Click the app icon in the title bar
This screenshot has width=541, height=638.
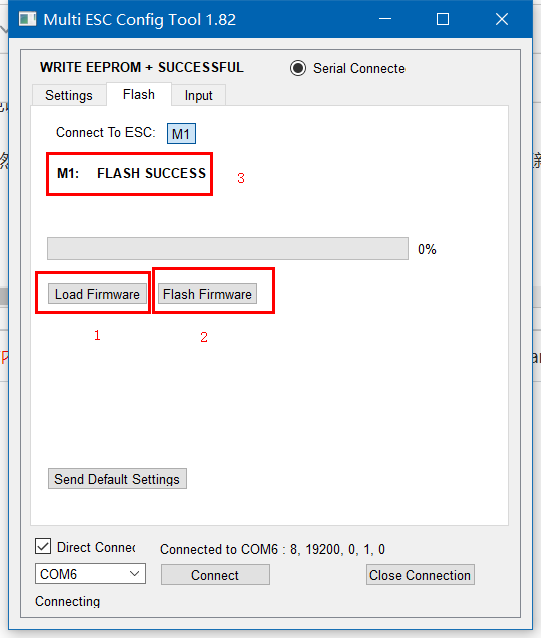pyautogui.click(x=27, y=19)
